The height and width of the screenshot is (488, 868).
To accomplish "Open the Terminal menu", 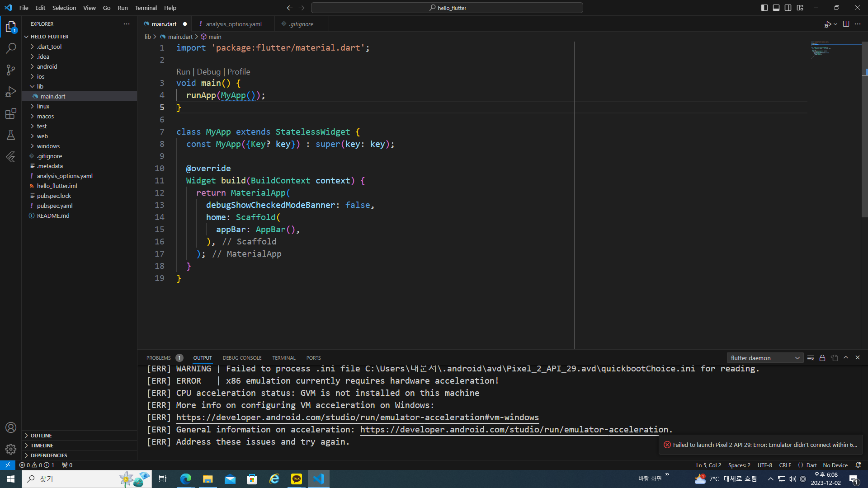I will [x=146, y=8].
